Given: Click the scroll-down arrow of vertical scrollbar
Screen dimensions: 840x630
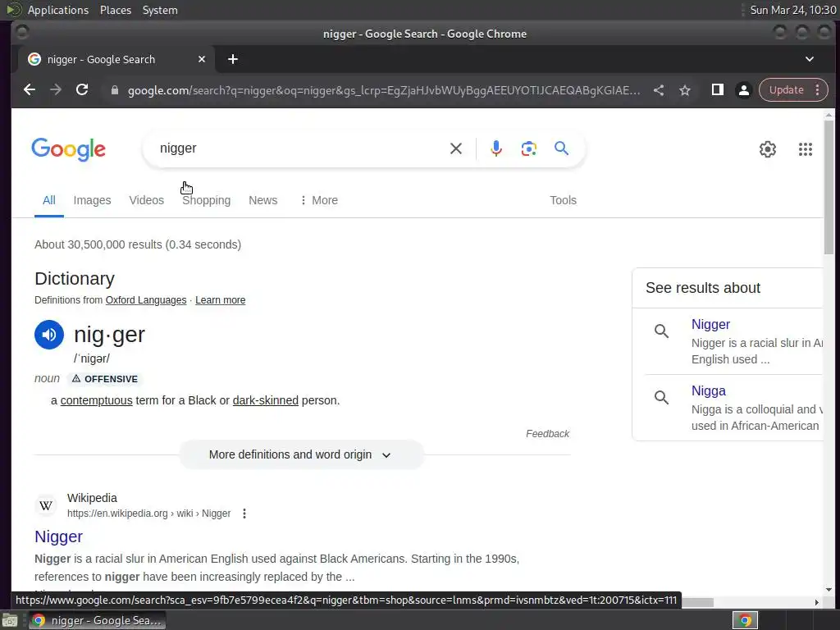Looking at the screenshot, I should point(829,590).
